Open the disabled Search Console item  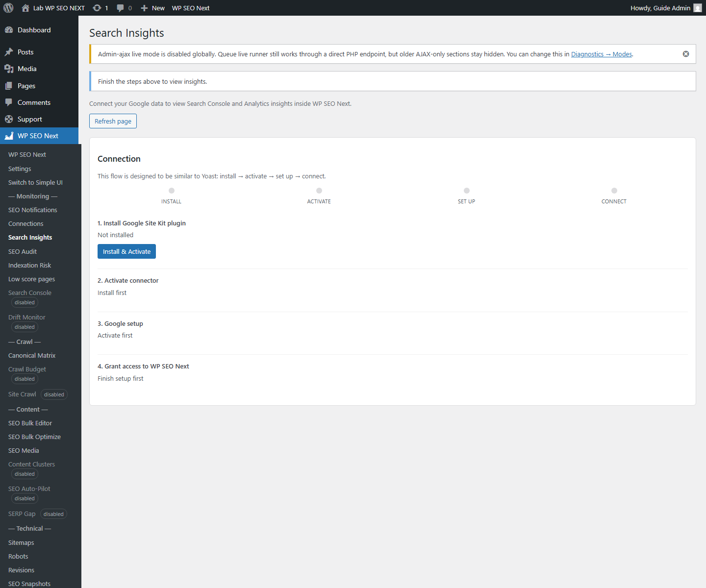pos(29,297)
